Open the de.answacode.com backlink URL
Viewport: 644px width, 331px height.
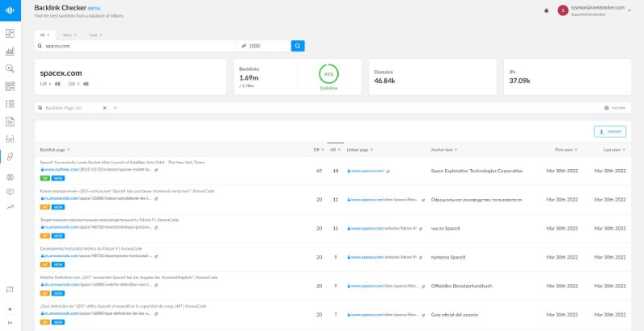click(x=97, y=284)
